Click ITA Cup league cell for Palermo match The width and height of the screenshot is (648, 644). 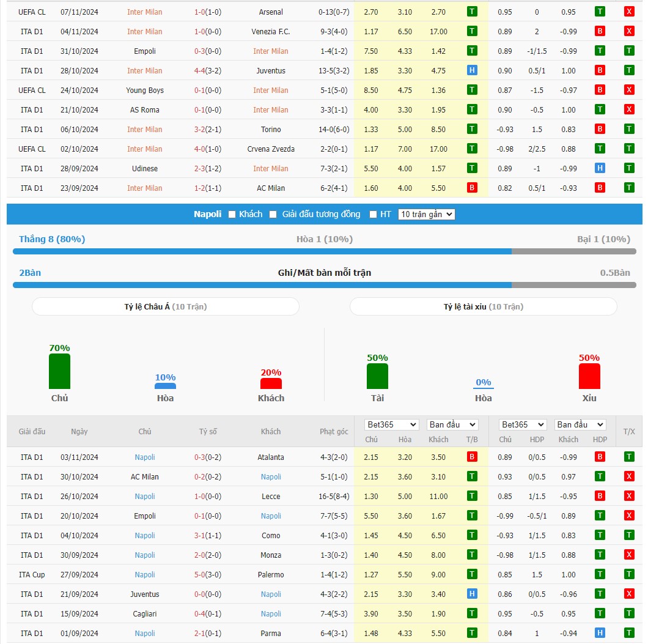32,574
